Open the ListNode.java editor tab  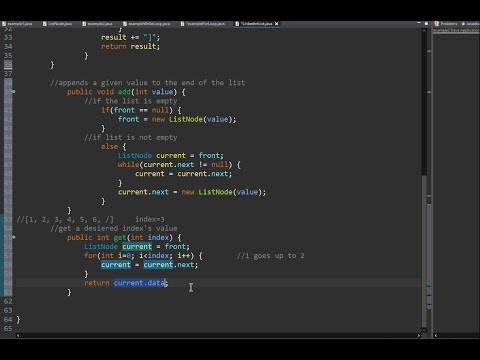tap(57, 24)
